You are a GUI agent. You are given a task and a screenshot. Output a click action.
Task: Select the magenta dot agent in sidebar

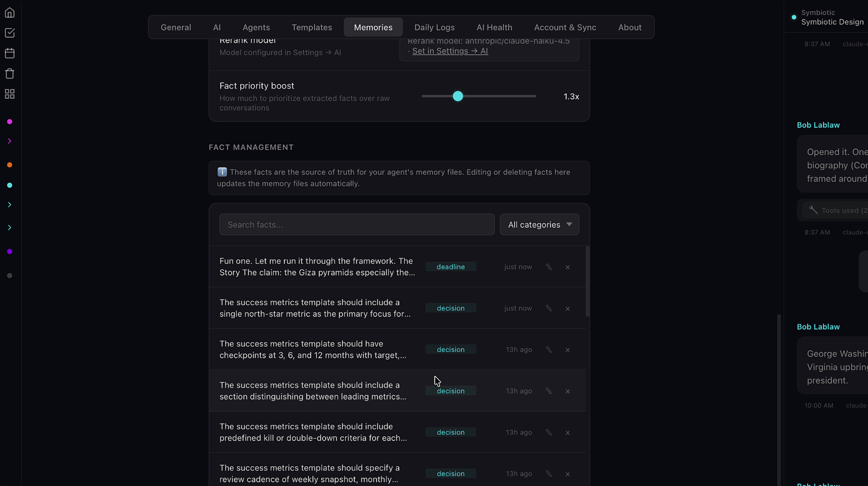[10, 121]
